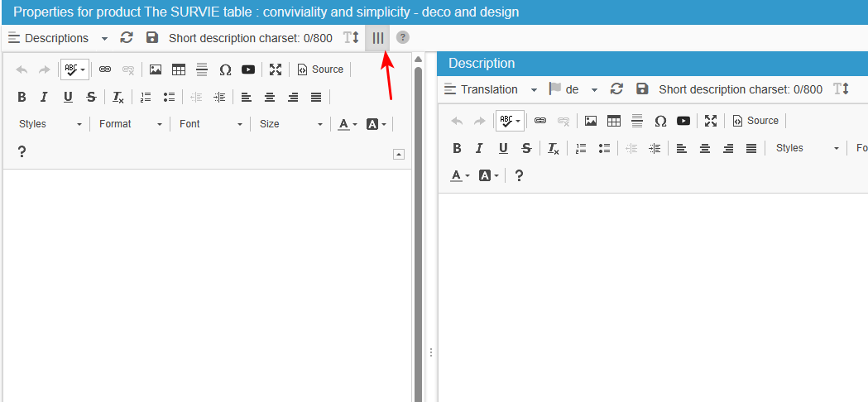Center text in the left editor
Screen dimensions: 868x402
coord(270,98)
